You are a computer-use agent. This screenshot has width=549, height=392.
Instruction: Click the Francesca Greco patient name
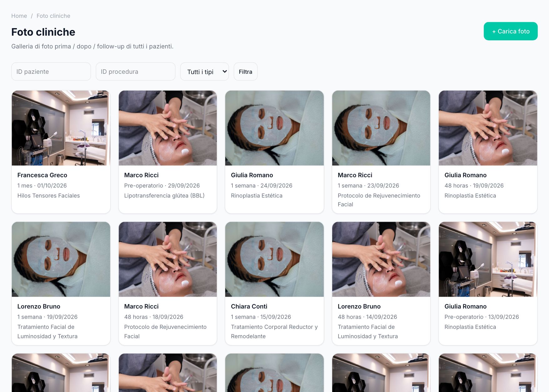pos(42,175)
